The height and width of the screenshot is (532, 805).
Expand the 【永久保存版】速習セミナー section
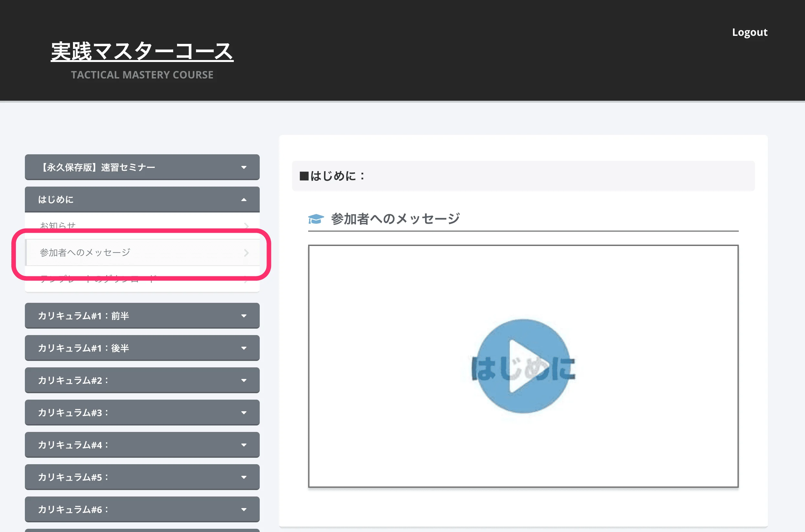(x=142, y=167)
